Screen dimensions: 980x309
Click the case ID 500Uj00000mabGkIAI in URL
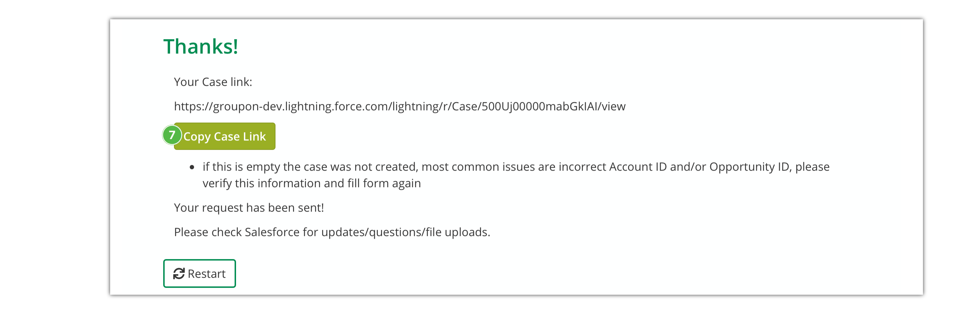539,106
